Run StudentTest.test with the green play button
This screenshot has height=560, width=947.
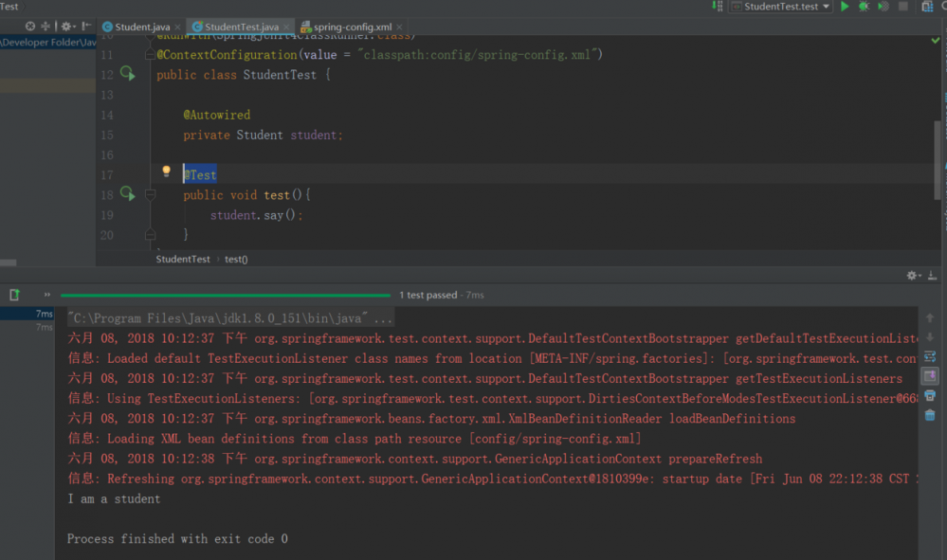click(x=845, y=7)
